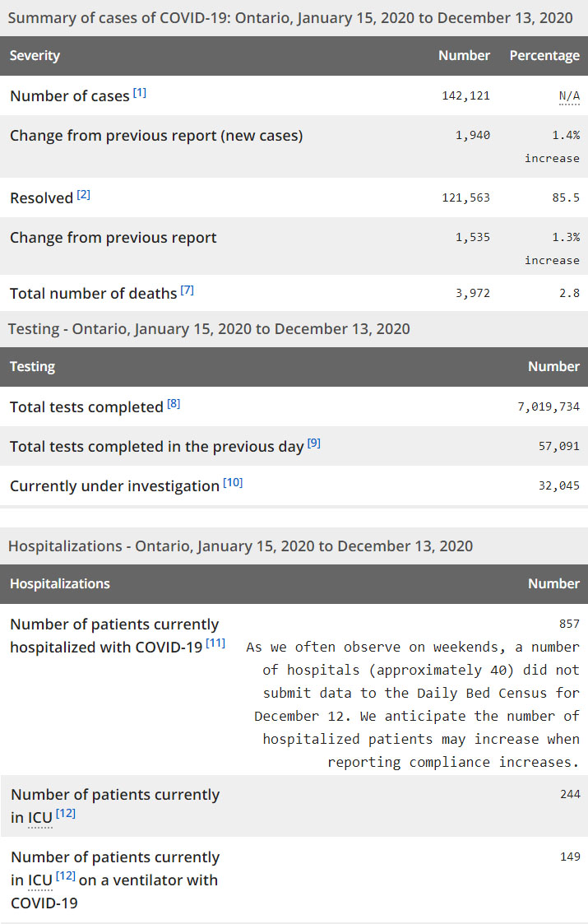This screenshot has width=588, height=924.
Task: Click footnote 9 after previous day tests
Action: click(x=314, y=443)
